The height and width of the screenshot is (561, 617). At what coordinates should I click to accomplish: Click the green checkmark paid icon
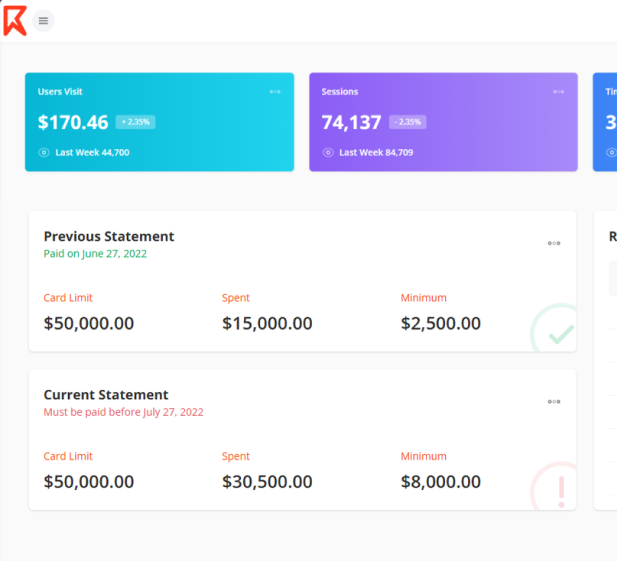coord(558,331)
